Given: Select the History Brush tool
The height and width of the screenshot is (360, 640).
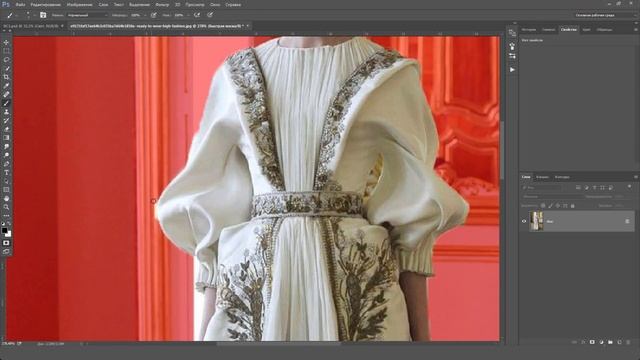Looking at the screenshot, I should point(6,120).
